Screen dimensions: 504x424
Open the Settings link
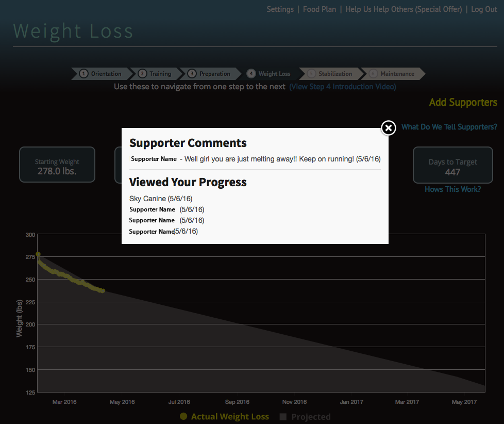[280, 9]
